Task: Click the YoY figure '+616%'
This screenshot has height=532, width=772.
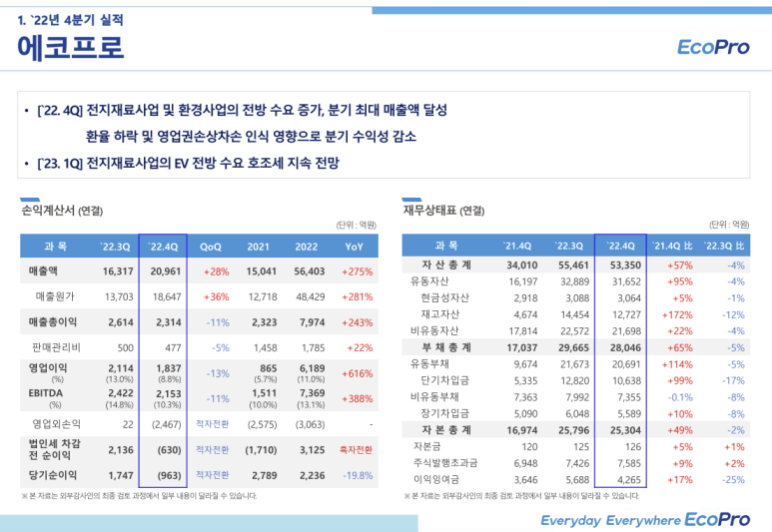Action: (357, 373)
